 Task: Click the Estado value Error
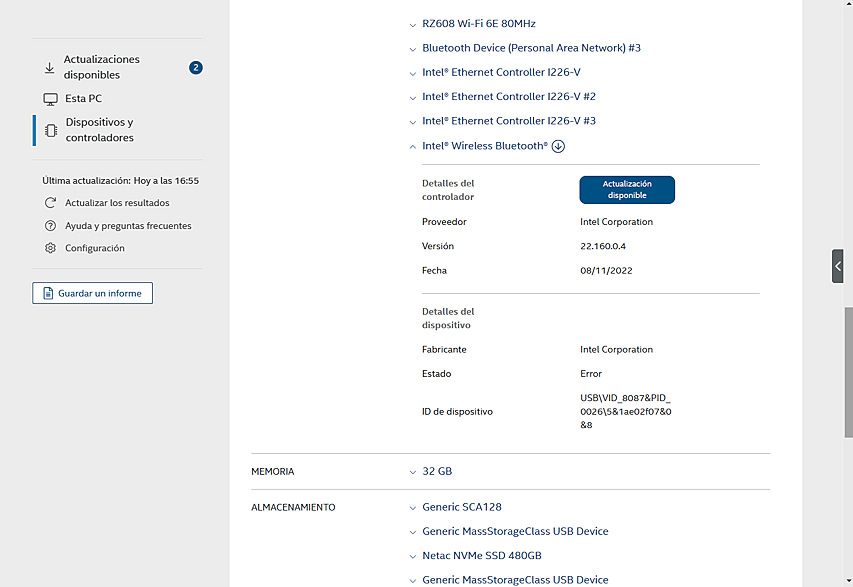[x=591, y=374]
